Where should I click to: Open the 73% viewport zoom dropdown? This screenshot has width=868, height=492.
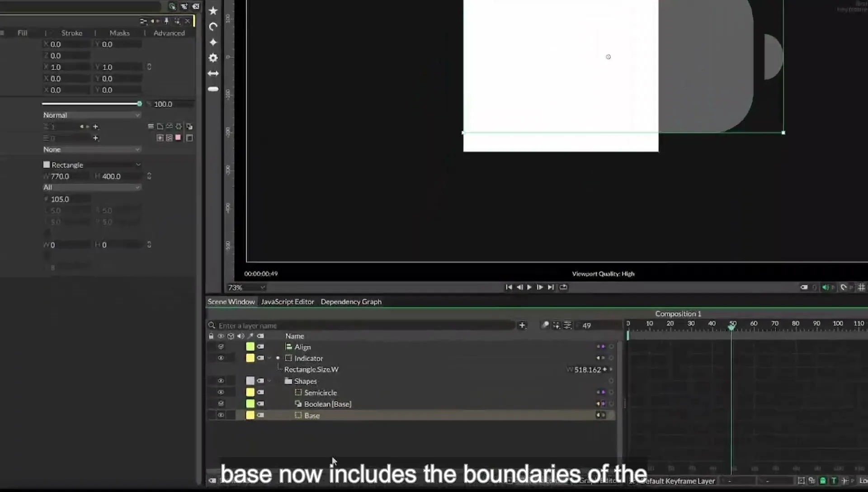tap(246, 288)
